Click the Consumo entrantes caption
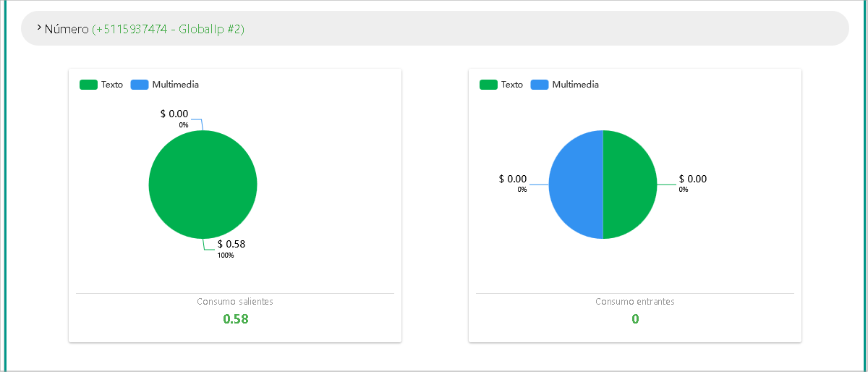The image size is (868, 372). click(635, 301)
